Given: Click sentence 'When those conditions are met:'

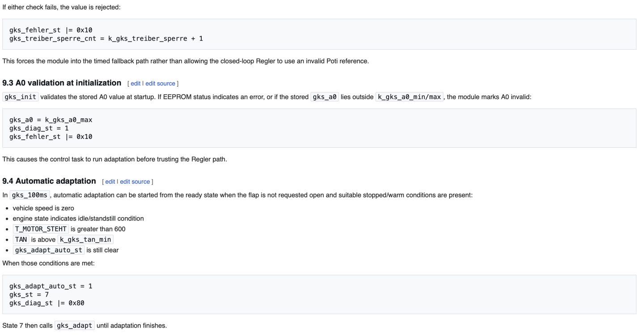Looking at the screenshot, I should click(48, 263).
